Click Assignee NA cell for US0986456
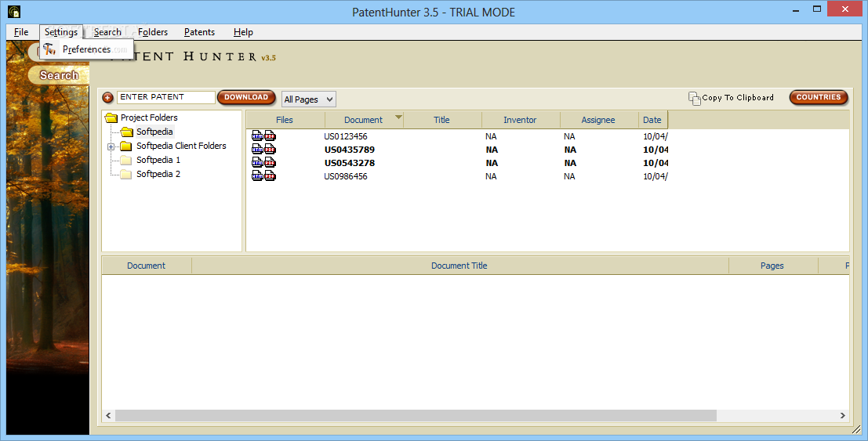The image size is (868, 441). pyautogui.click(x=569, y=176)
